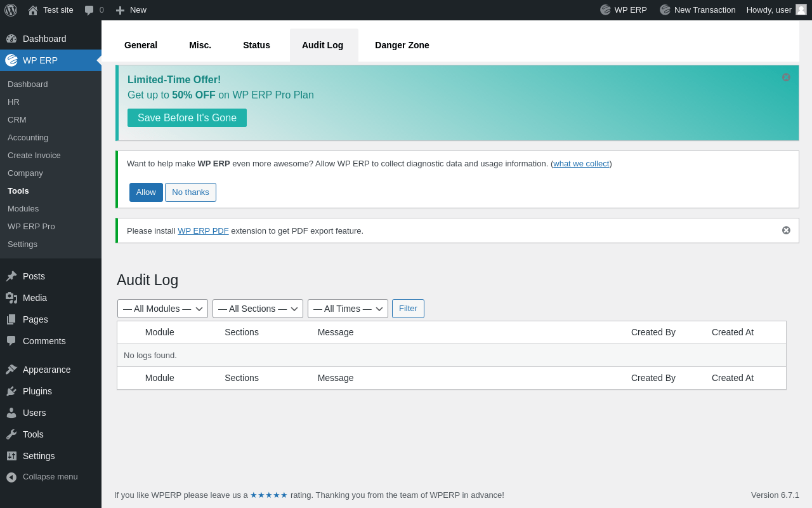Open the Danger Zone tab
The height and width of the screenshot is (508, 812).
[x=402, y=45]
